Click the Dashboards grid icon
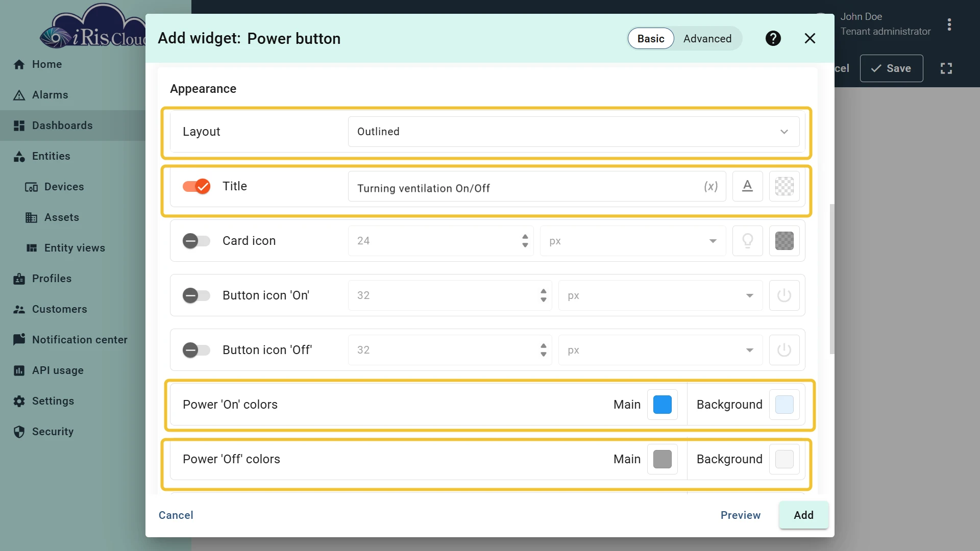This screenshot has height=551, width=980. pyautogui.click(x=19, y=126)
